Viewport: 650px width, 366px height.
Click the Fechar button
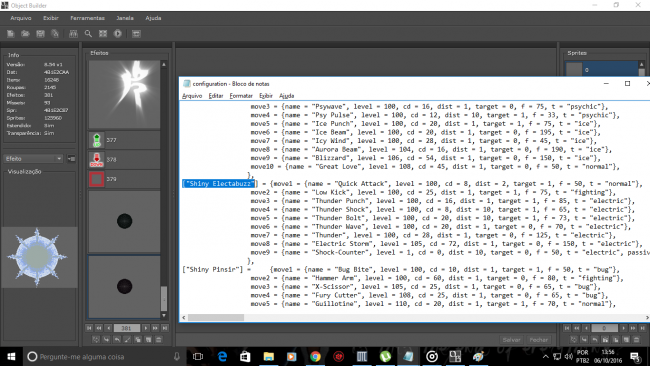pos(538,339)
